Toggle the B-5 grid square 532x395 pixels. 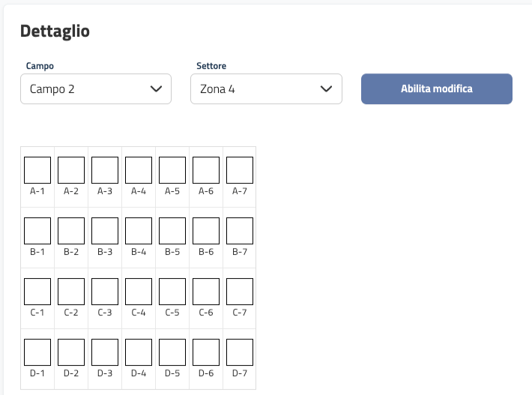point(172,231)
